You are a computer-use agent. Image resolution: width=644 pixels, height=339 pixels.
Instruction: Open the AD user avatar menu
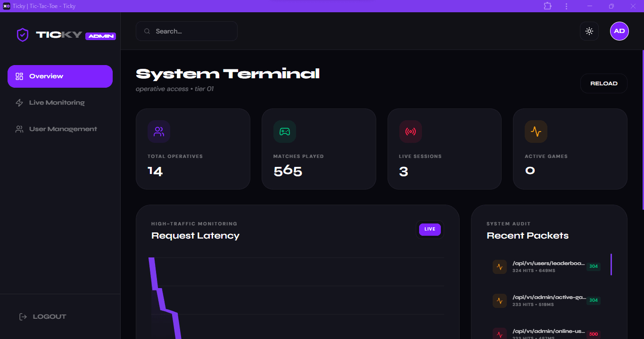click(619, 31)
